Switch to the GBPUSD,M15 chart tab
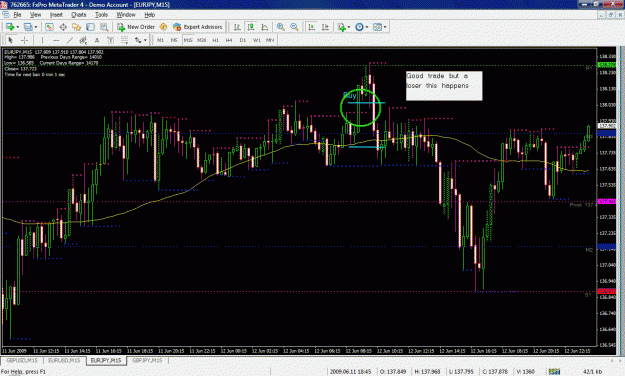 tap(22, 360)
